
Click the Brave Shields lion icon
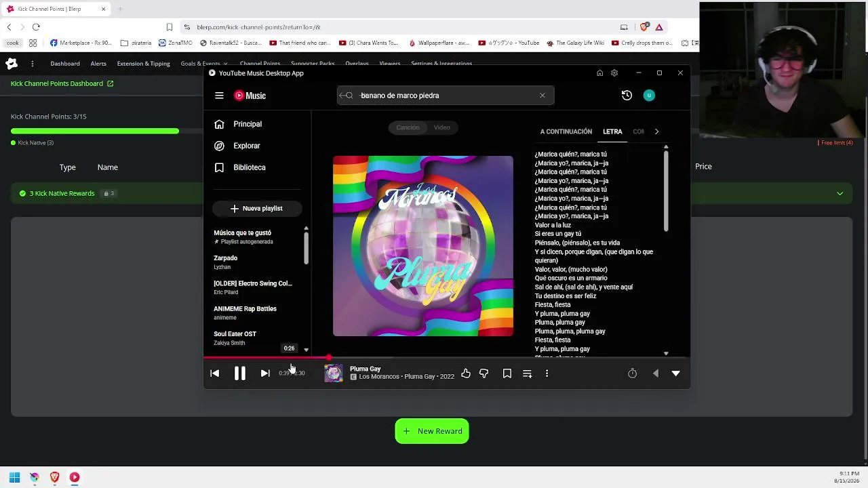point(644,27)
